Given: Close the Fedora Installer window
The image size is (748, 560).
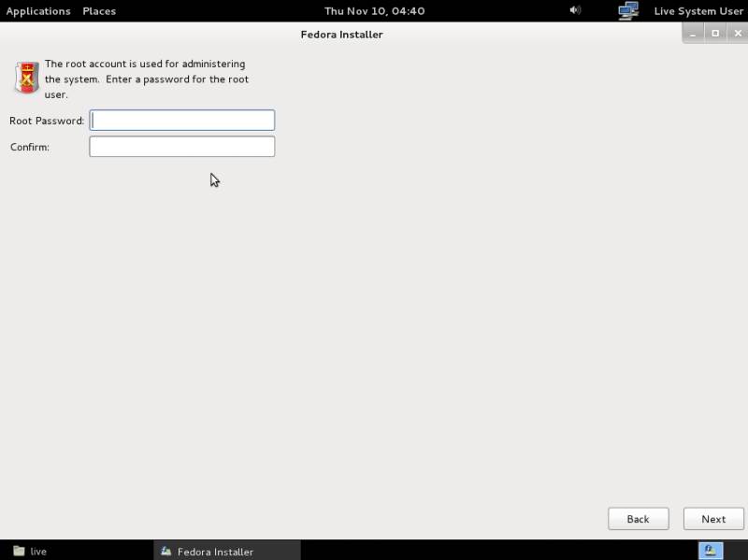Looking at the screenshot, I should pos(738,34).
